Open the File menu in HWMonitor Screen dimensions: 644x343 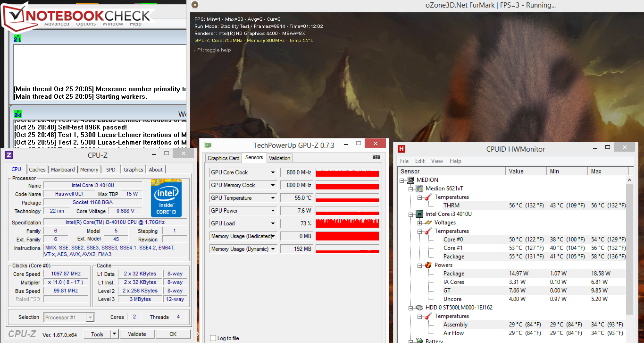404,161
